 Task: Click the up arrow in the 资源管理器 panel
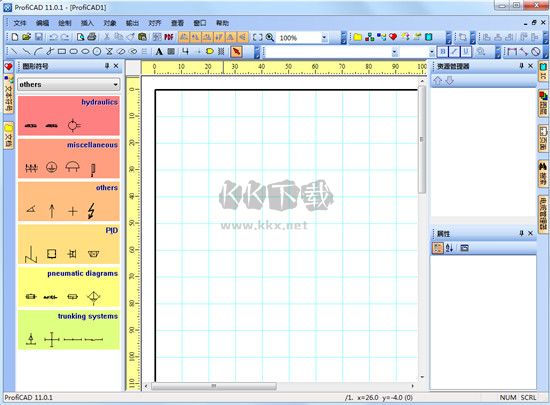[437, 81]
